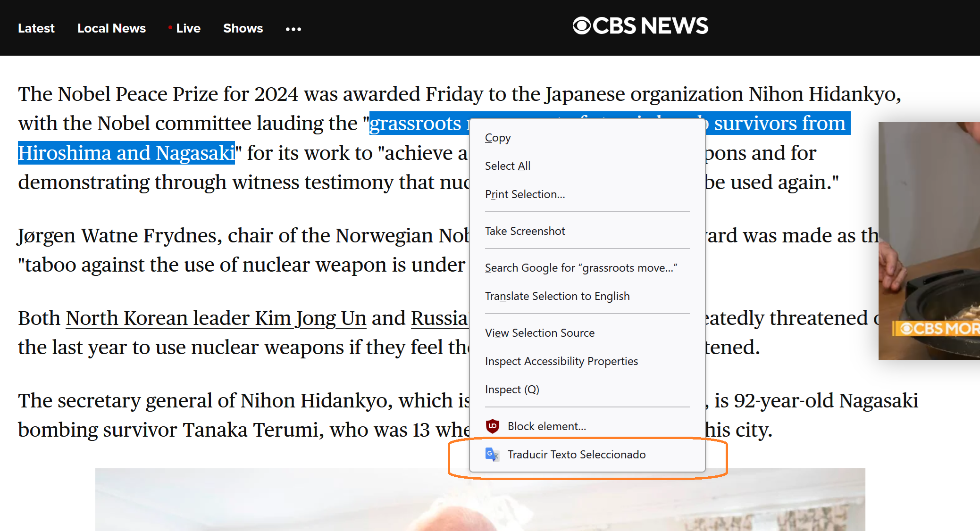Click Traducir Texto Seleccionado entry
The image size is (980, 531).
pyautogui.click(x=587, y=455)
